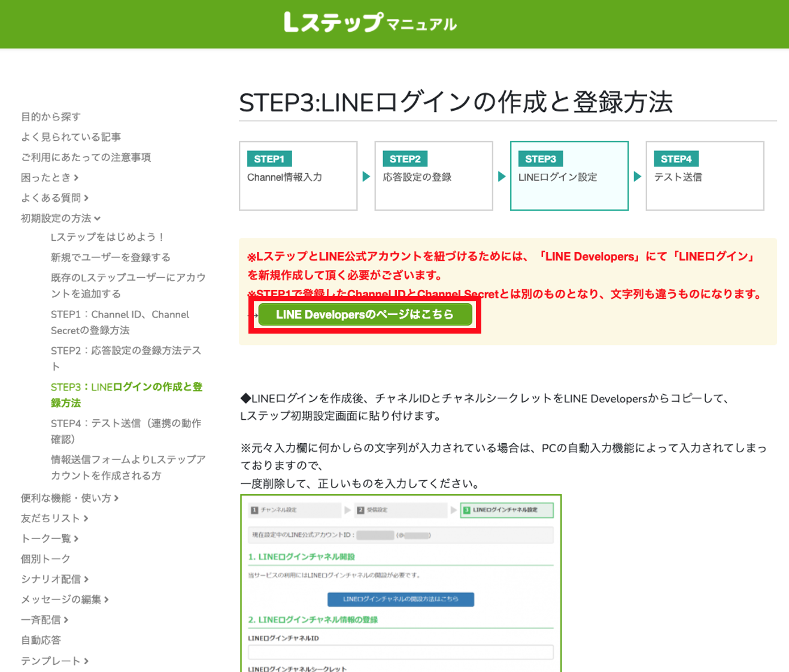The width and height of the screenshot is (789, 672).
Task: Click the embedded setup screen thumbnail image
Action: (400, 583)
